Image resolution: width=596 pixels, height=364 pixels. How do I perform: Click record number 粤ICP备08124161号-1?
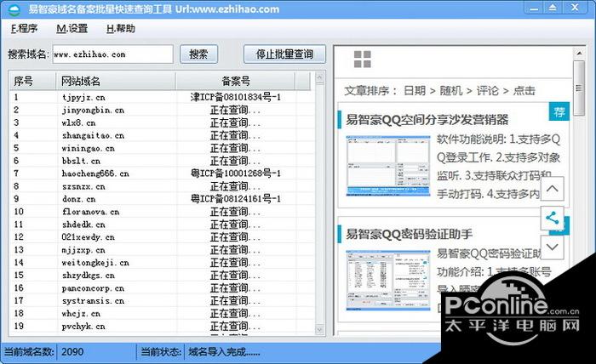tap(235, 199)
